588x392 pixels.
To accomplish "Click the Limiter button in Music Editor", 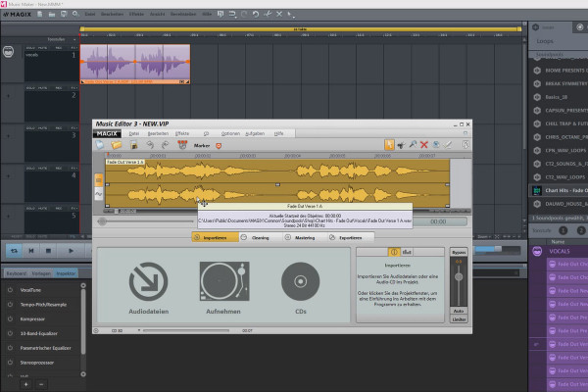I will pos(459,319).
